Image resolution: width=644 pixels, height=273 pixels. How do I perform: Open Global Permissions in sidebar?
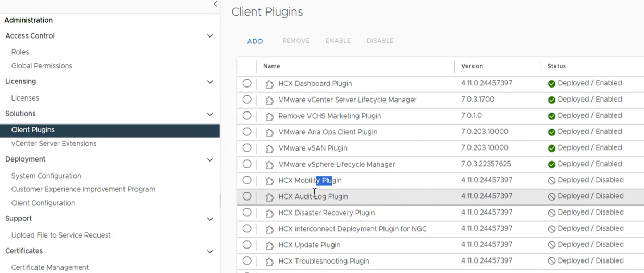(x=42, y=66)
